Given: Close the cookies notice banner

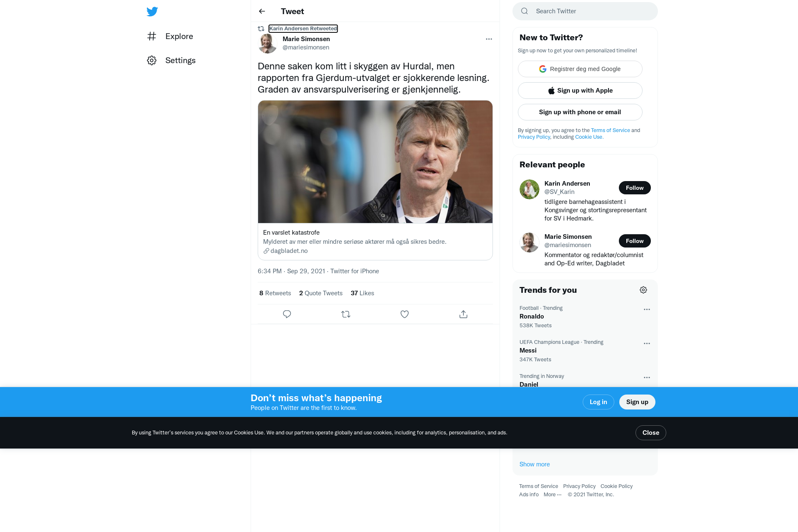Looking at the screenshot, I should point(650,433).
